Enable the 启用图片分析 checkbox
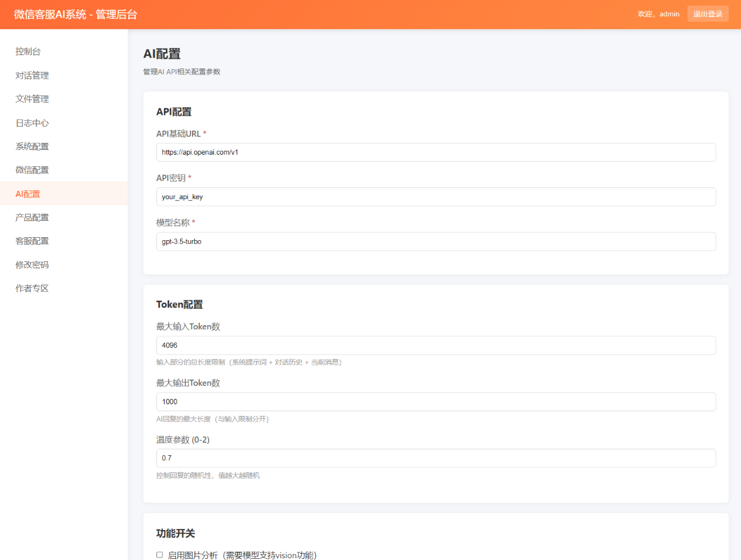The height and width of the screenshot is (560, 741). pyautogui.click(x=159, y=555)
